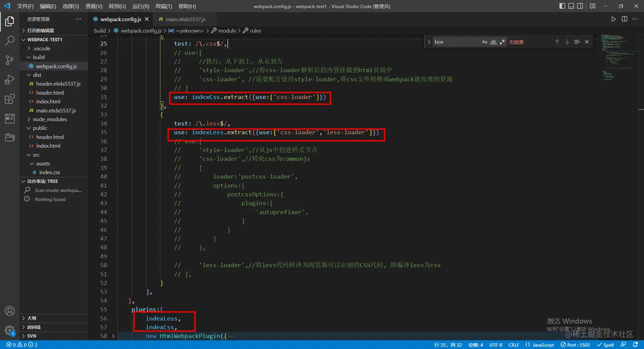Screen dimensions: 644x349
Task: Open the 选择(S) menu
Action: (x=71, y=6)
